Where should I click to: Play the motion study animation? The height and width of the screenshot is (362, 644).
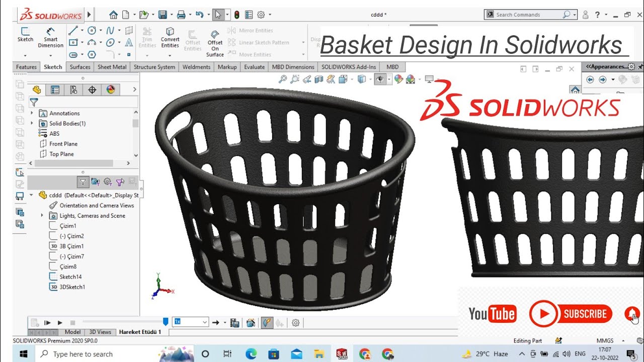click(x=60, y=323)
